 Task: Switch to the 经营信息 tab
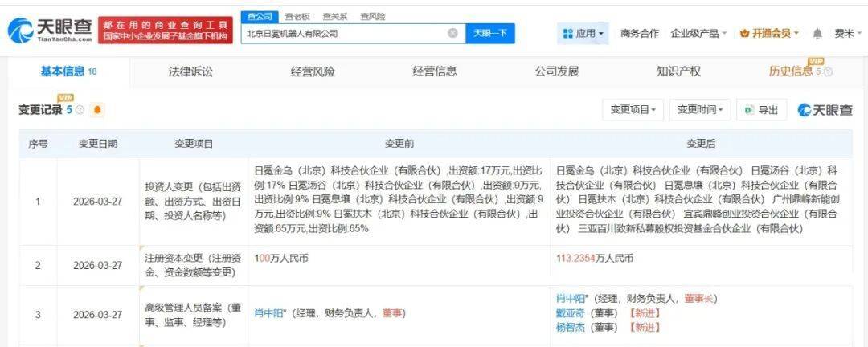435,71
